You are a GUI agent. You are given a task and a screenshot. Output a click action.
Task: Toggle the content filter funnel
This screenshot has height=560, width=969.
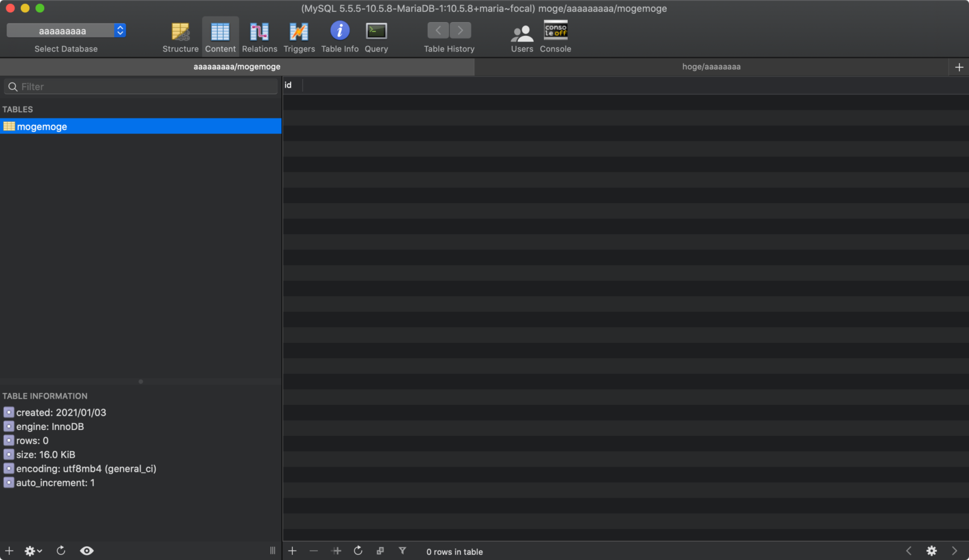[x=402, y=551]
